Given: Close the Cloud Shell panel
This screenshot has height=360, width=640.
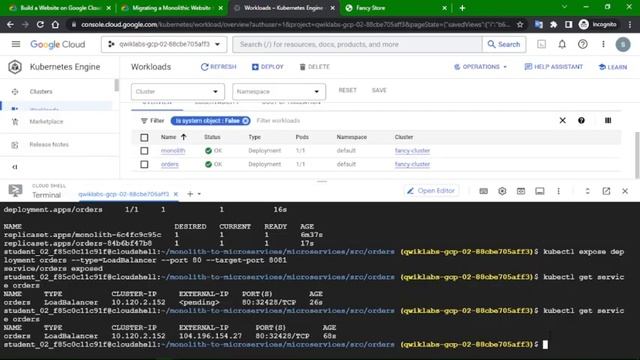Looking at the screenshot, I should (x=625, y=191).
